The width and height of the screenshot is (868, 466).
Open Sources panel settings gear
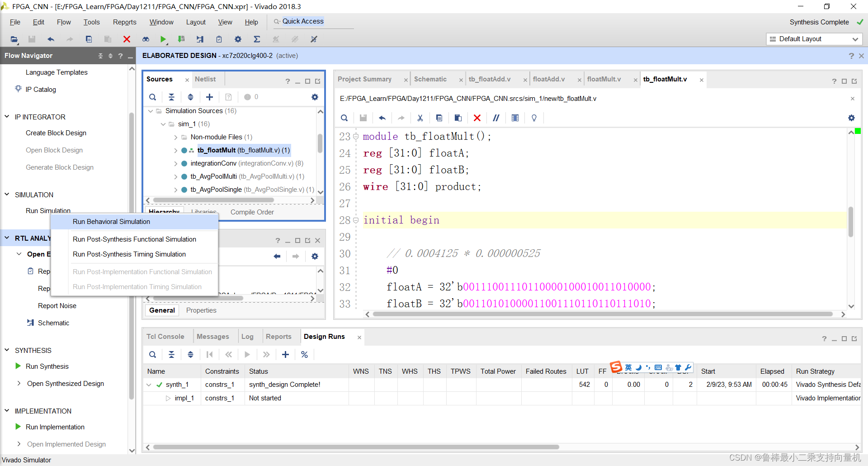(x=315, y=97)
